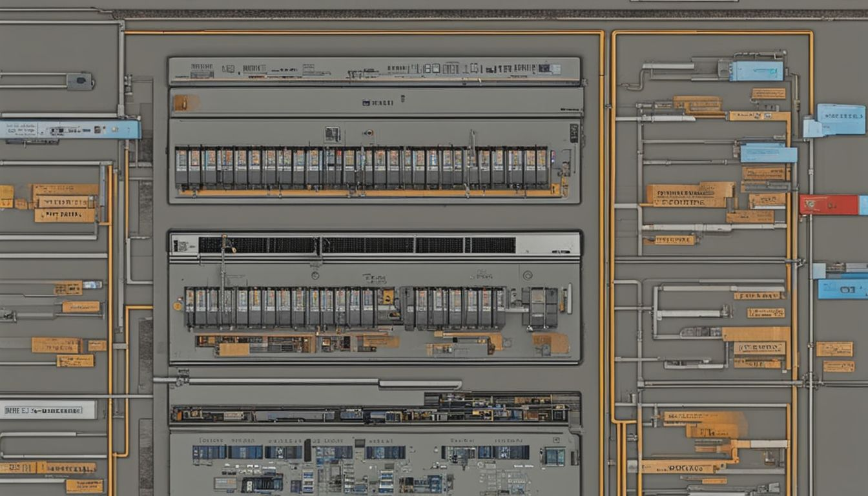Click the small blue display on bottom panel's right
The image size is (868, 496).
pyautogui.click(x=554, y=456)
